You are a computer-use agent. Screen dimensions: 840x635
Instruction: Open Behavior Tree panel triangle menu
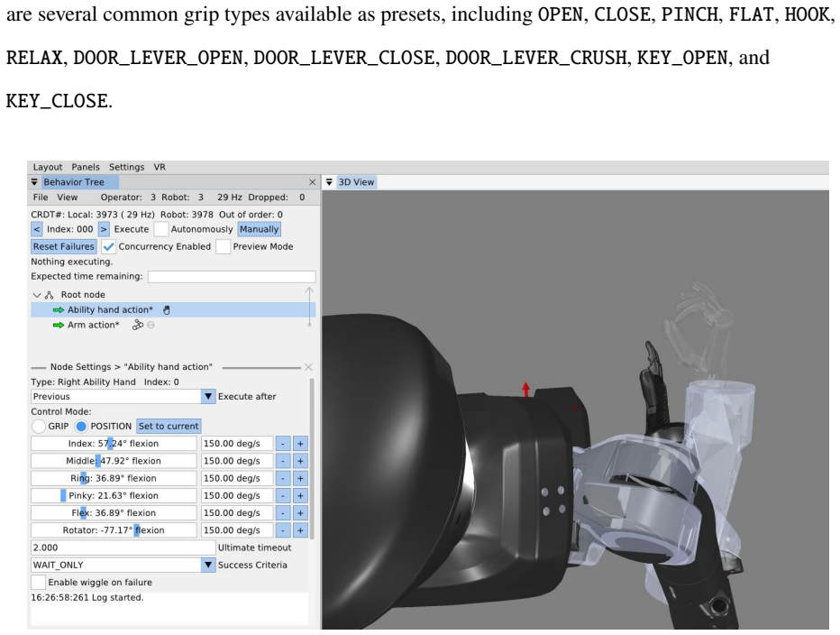(x=34, y=182)
